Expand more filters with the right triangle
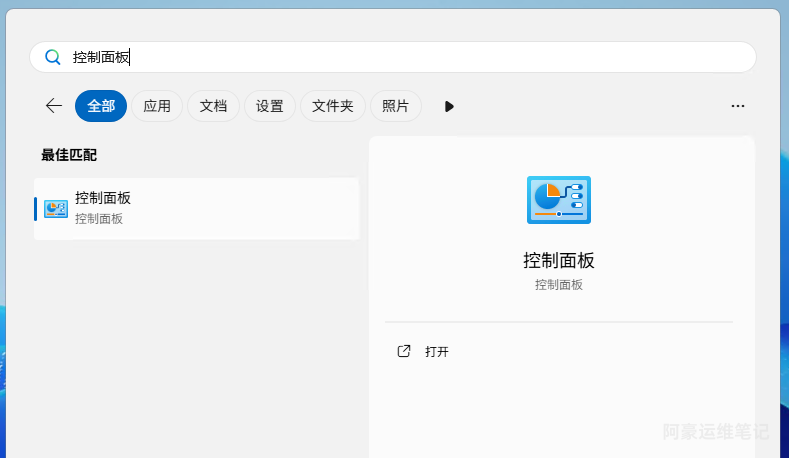Image resolution: width=789 pixels, height=458 pixels. [449, 106]
